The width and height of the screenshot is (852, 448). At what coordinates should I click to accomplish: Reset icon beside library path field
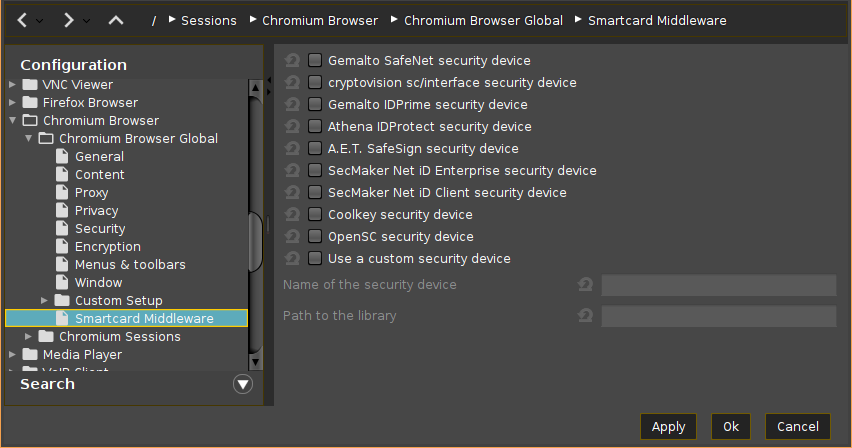[x=586, y=316]
